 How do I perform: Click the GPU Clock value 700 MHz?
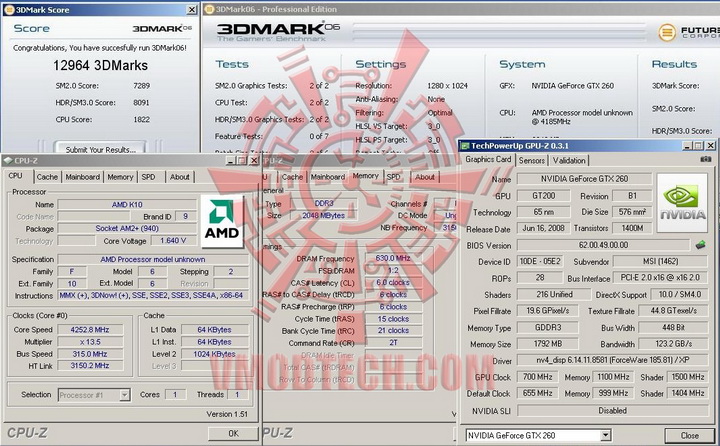(x=537, y=377)
